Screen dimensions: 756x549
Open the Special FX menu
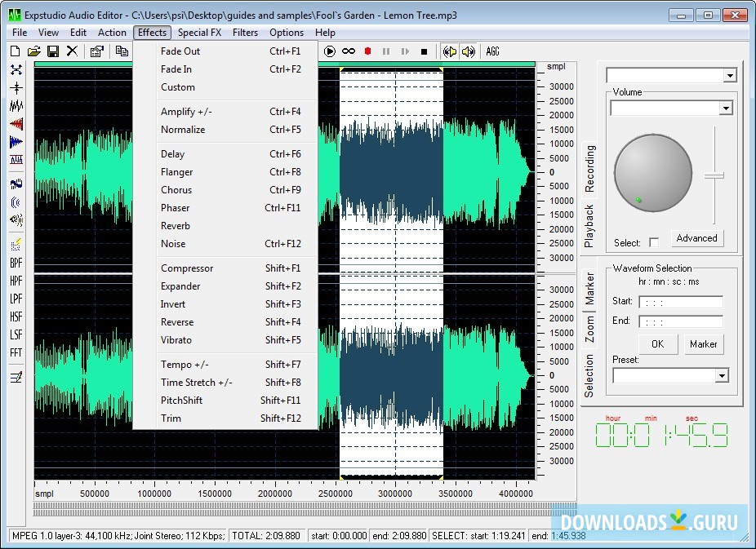pos(199,33)
